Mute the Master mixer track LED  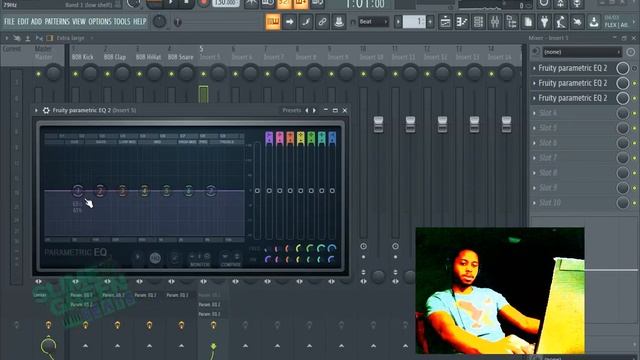(x=38, y=74)
